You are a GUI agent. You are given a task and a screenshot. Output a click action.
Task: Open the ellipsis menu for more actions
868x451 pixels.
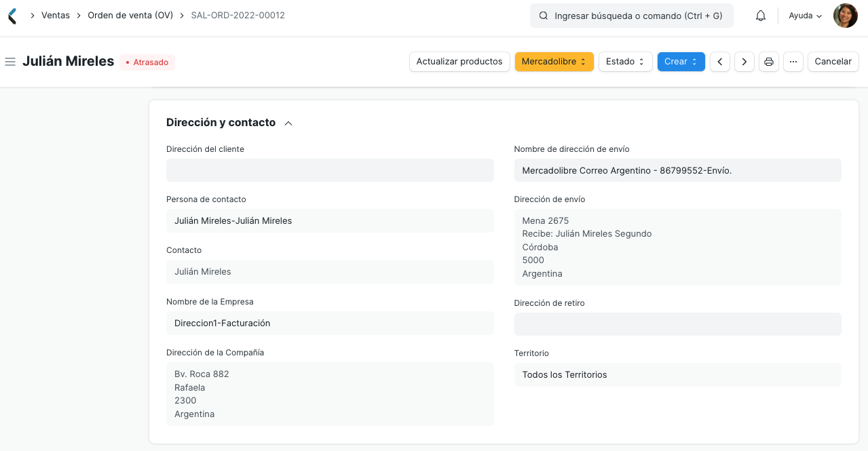click(x=793, y=61)
